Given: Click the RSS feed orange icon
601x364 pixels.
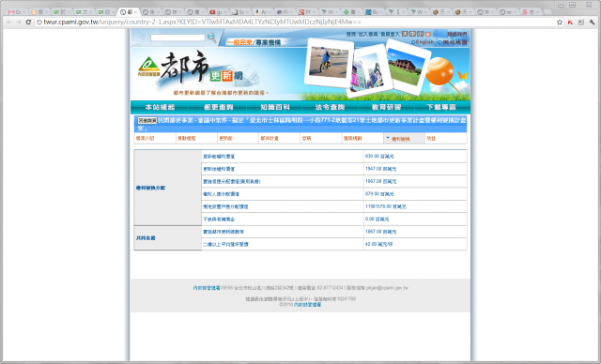Looking at the screenshot, I should tap(428, 34).
